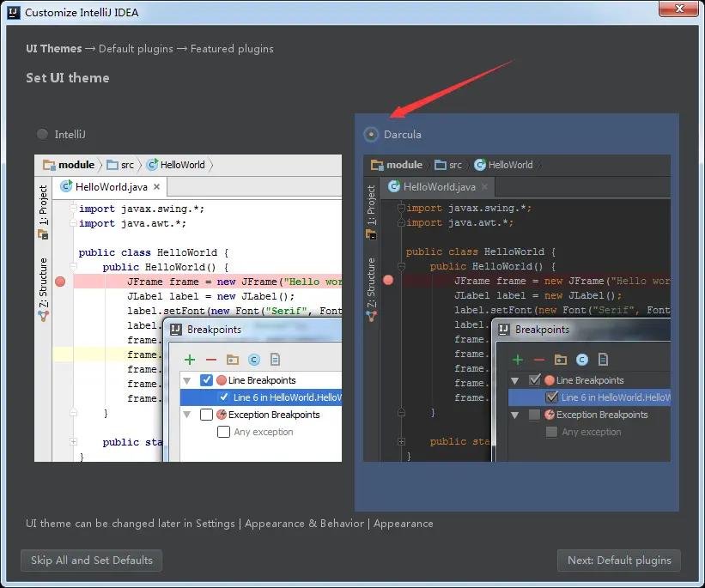The image size is (705, 588).
Task: Select the IntelliJ theme radio button
Action: pyautogui.click(x=42, y=135)
